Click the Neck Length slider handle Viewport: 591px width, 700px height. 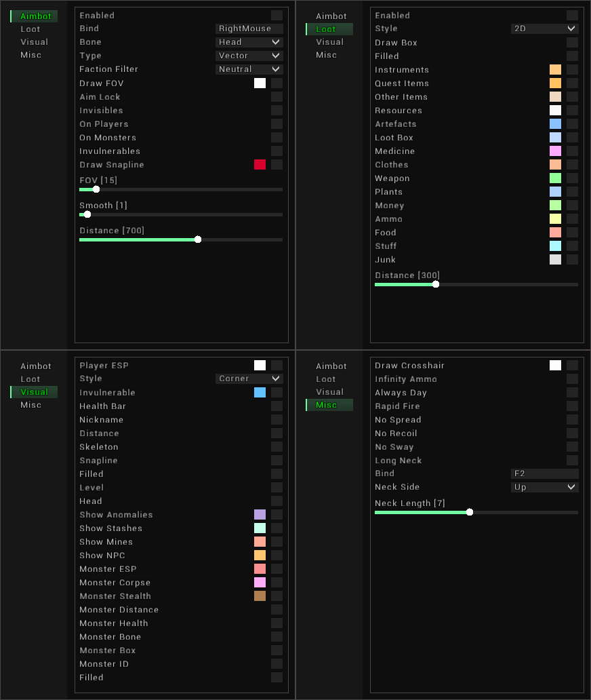[470, 512]
